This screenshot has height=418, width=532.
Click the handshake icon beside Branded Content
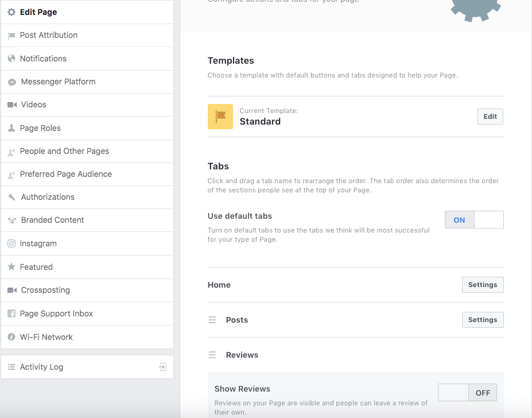pos(12,220)
